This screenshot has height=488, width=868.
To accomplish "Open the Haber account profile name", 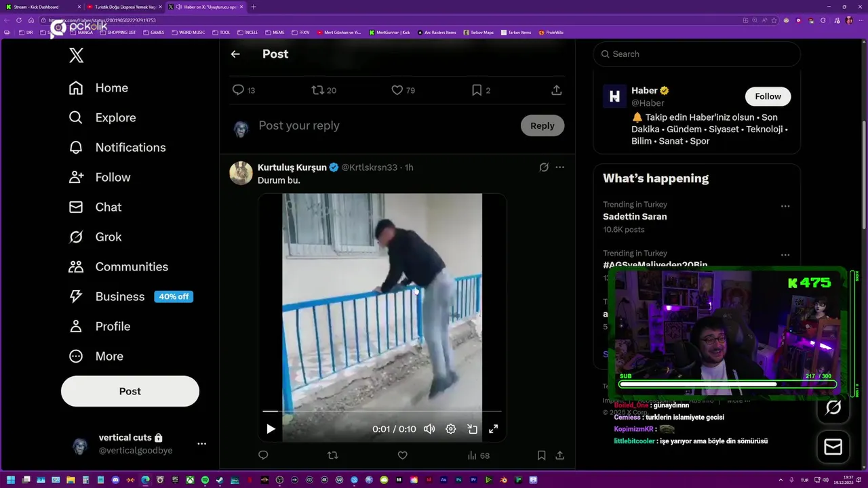I will [x=644, y=91].
